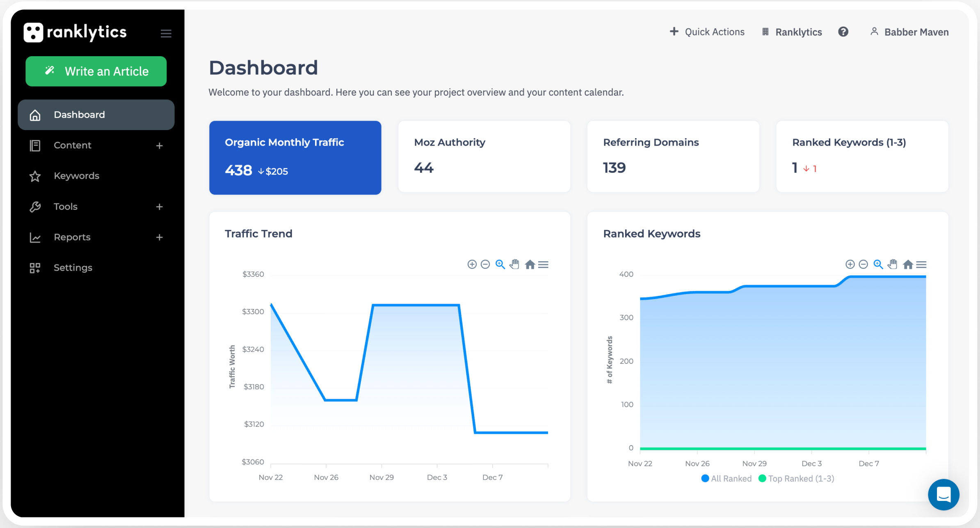This screenshot has width=980, height=528.
Task: Click zoom out icon on Traffic Trend chart
Action: pyautogui.click(x=485, y=264)
